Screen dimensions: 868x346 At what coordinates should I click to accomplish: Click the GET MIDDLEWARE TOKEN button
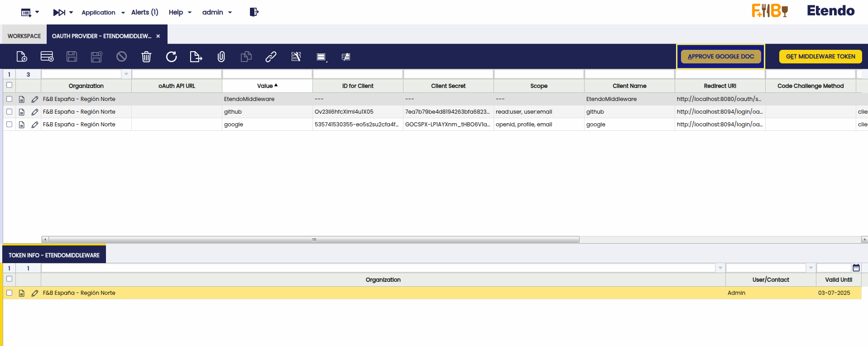pos(820,57)
